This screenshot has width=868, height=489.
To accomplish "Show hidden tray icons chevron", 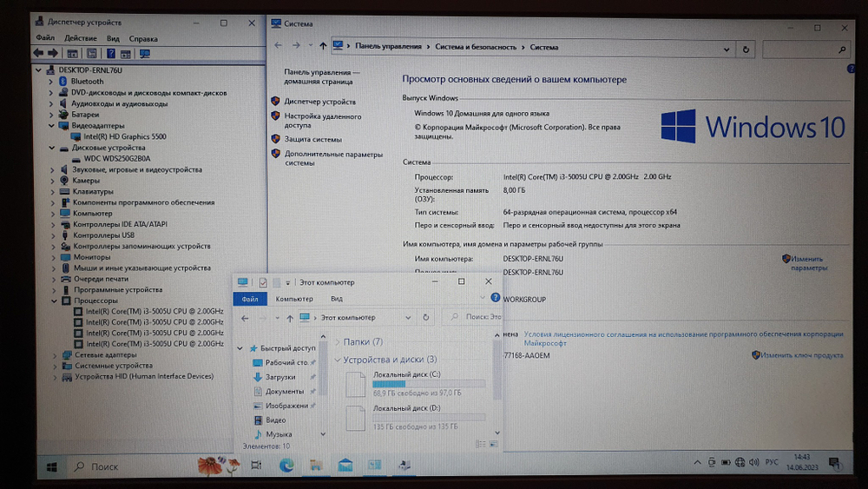I will click(697, 462).
